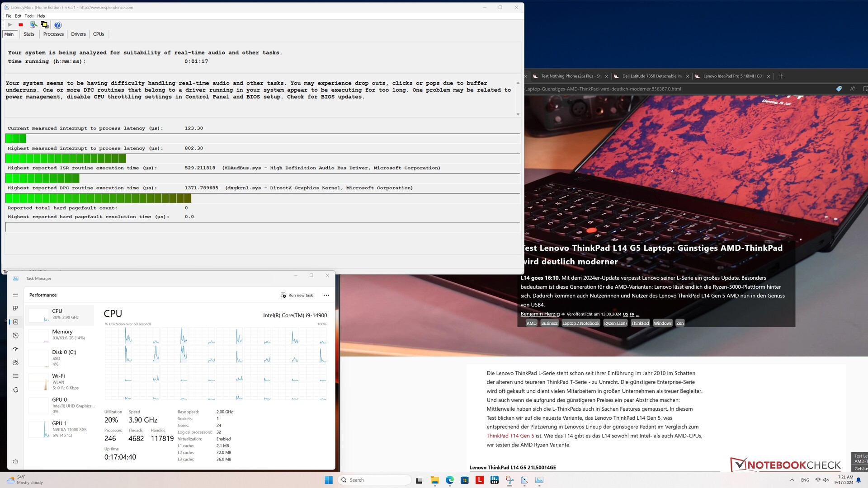Image resolution: width=868 pixels, height=488 pixels.
Task: Click the red Stop monitoring button
Action: click(x=20, y=25)
